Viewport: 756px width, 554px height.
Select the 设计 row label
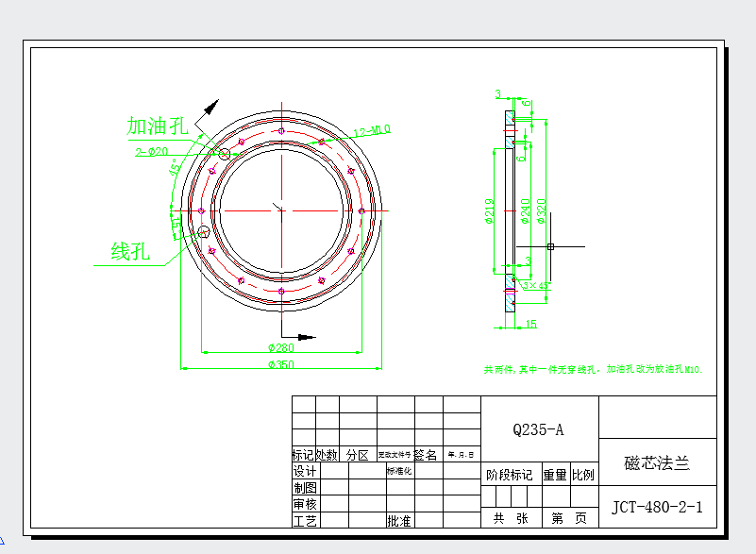tap(305, 471)
